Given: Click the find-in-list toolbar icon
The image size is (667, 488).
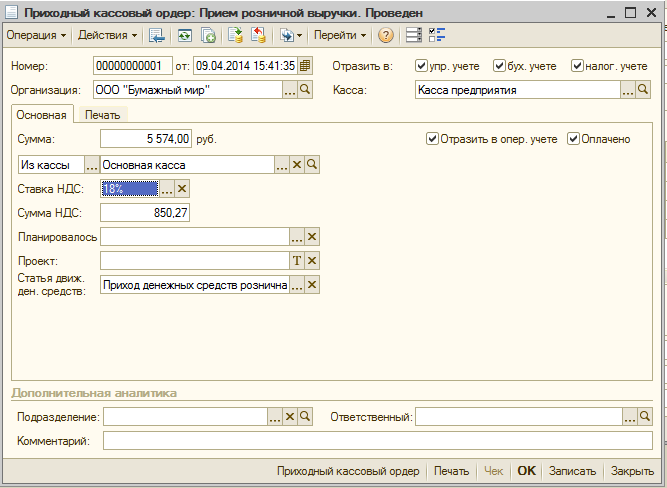Looking at the screenshot, I should click(x=157, y=35).
